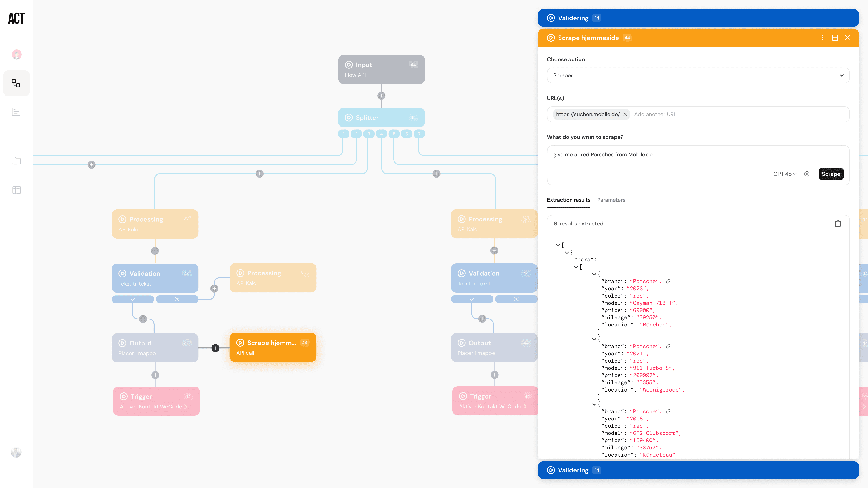Toggle panel layout icon in orange header
This screenshot has height=488, width=868.
coord(835,38)
